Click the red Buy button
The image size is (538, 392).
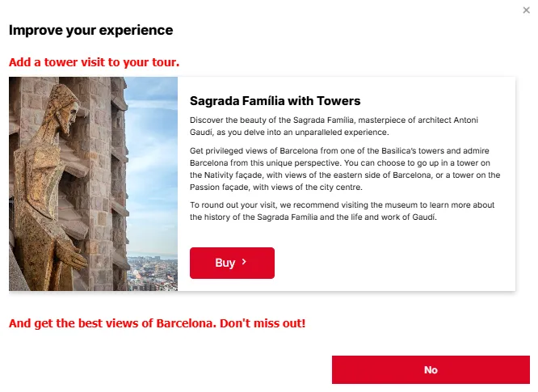[x=232, y=263]
